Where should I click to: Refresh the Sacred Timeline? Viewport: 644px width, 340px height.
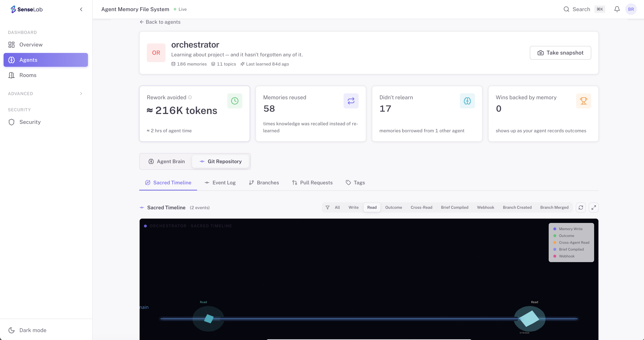coord(581,208)
